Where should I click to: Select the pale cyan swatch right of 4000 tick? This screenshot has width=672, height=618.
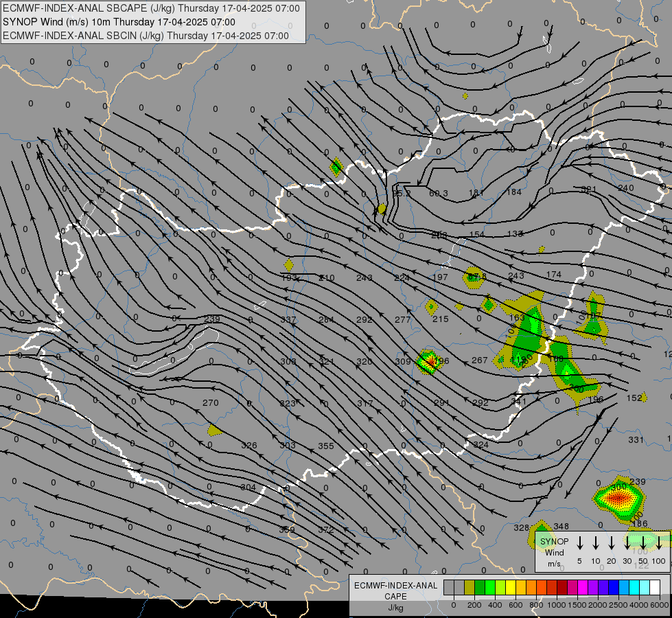pyautogui.click(x=645, y=588)
